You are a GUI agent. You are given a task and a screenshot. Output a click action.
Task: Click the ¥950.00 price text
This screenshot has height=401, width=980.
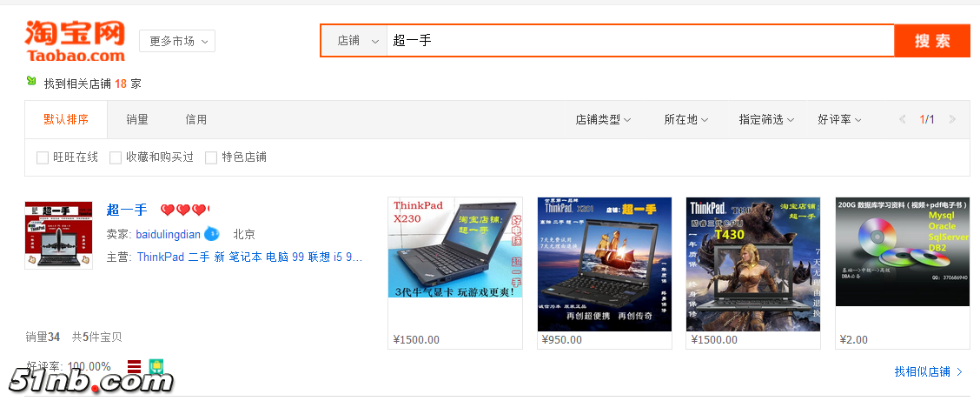(x=562, y=340)
